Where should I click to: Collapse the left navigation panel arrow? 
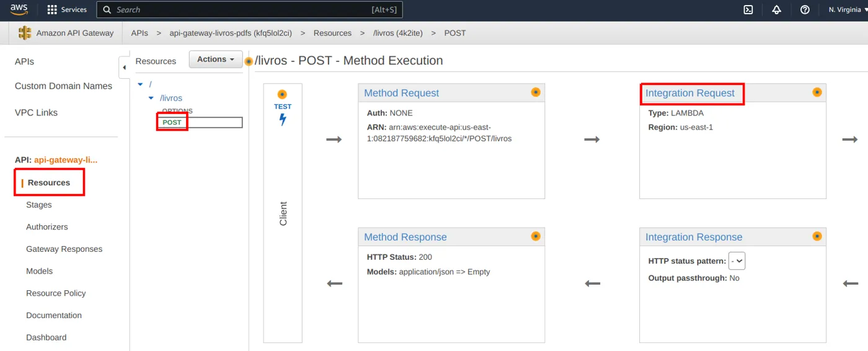click(x=124, y=67)
